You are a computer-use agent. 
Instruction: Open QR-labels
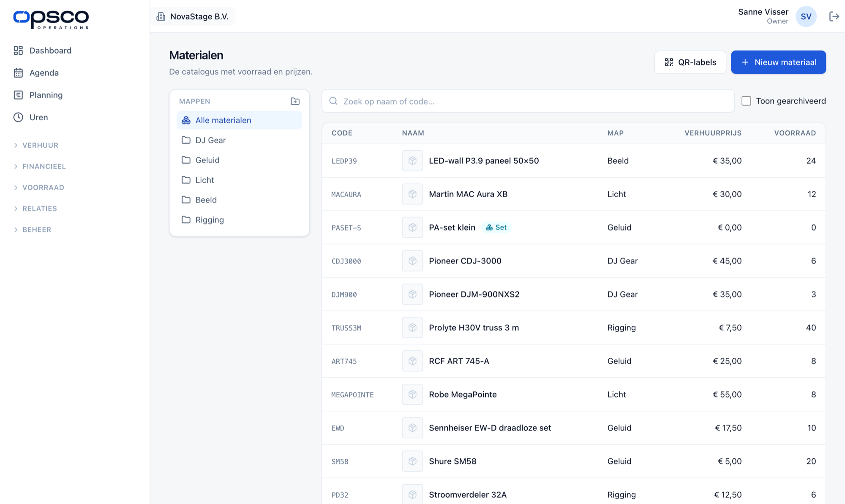[690, 62]
